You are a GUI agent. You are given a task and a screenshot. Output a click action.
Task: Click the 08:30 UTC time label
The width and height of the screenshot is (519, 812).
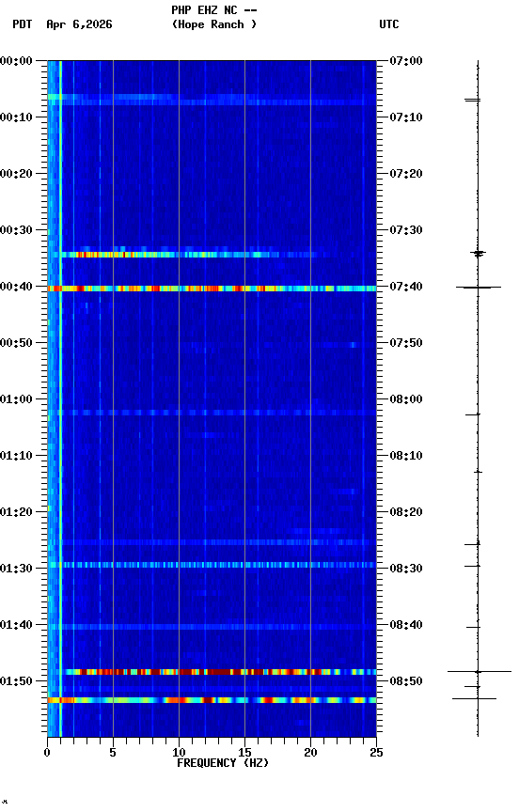point(406,570)
